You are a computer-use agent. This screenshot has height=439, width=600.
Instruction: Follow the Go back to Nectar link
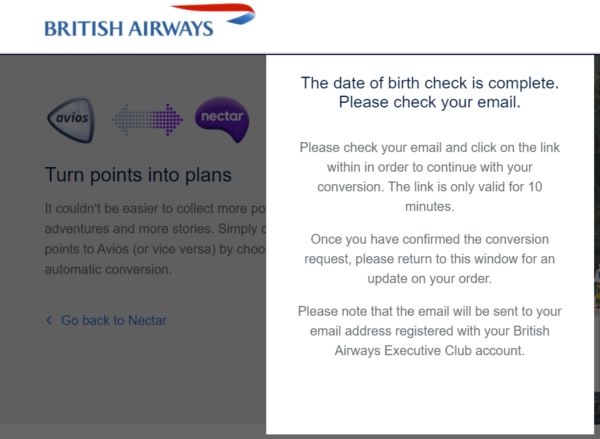[x=113, y=321]
